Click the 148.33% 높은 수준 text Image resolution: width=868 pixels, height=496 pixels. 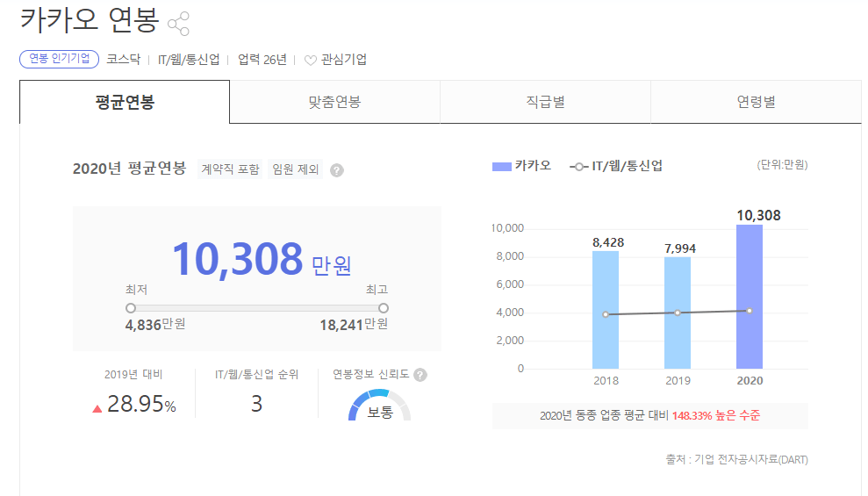click(716, 415)
